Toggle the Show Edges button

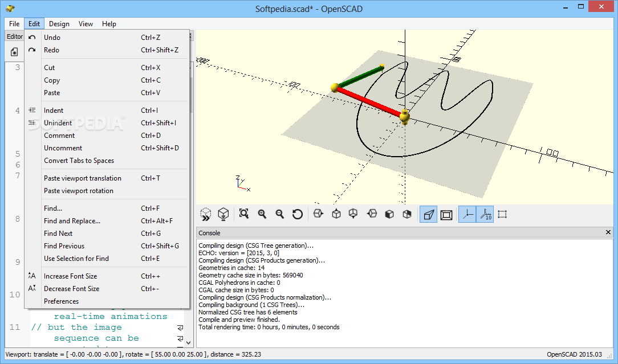click(x=502, y=214)
